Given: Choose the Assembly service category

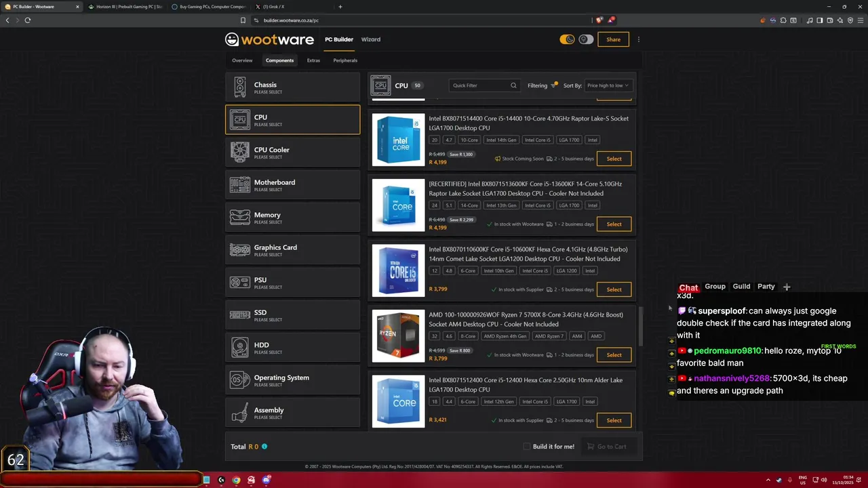Looking at the screenshot, I should click(292, 413).
